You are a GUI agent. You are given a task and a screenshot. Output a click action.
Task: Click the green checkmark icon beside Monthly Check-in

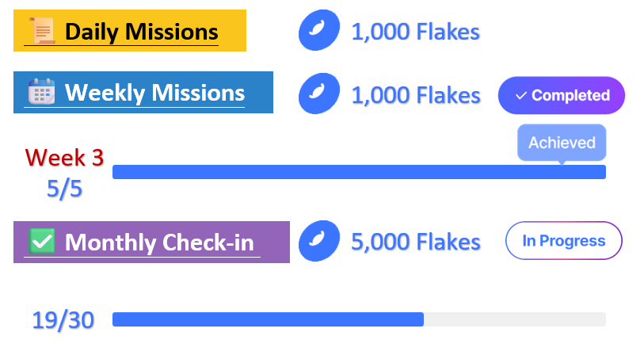coord(41,241)
